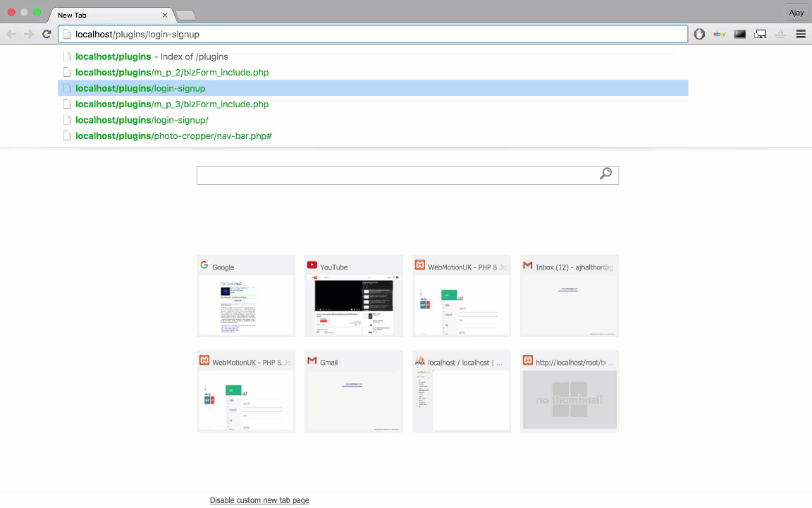Open the YouTube thumbnail tile
Screen dimensions: 812x508
click(353, 296)
